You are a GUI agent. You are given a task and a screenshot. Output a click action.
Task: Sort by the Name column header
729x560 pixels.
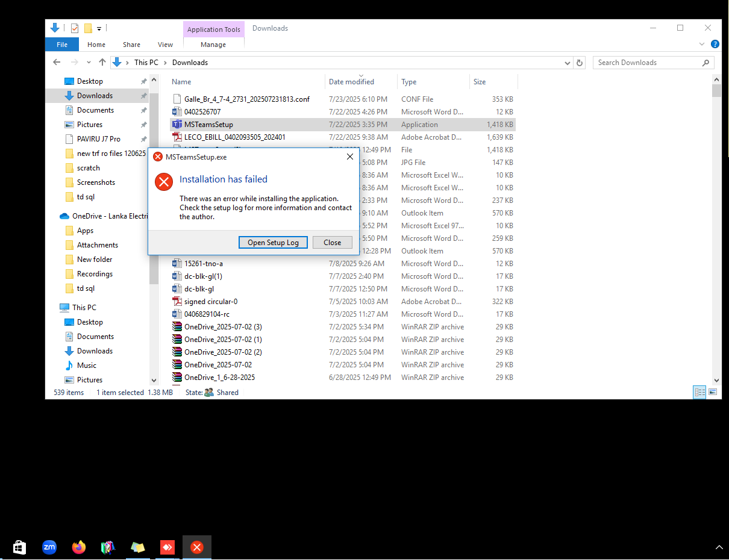(247, 82)
